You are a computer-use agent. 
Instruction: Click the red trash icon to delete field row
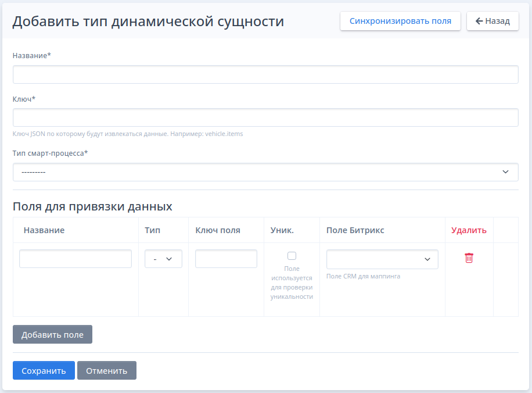(x=469, y=258)
